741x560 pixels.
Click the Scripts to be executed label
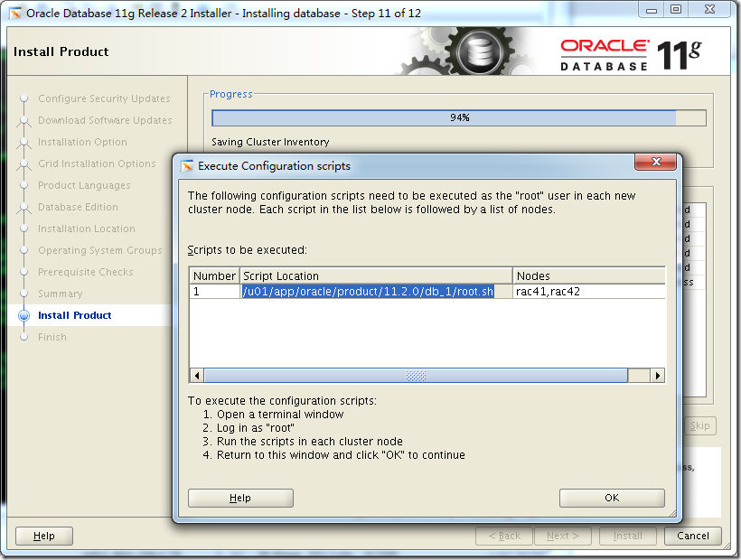[248, 250]
